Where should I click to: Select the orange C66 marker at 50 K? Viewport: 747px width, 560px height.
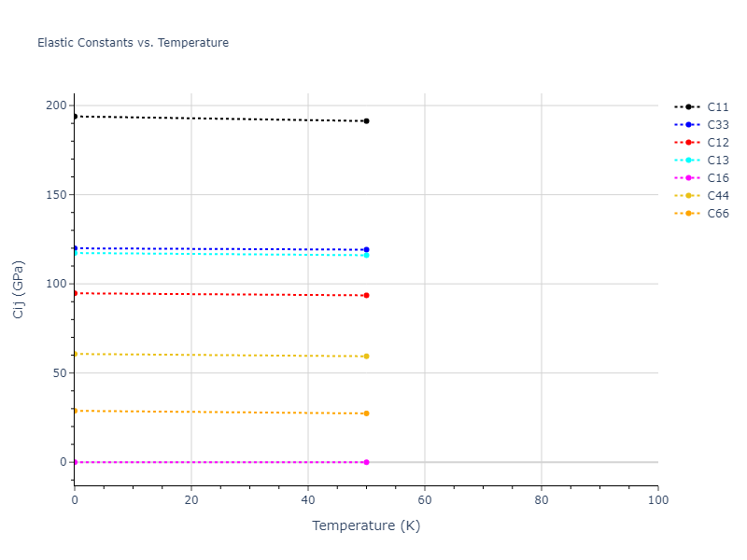click(366, 413)
